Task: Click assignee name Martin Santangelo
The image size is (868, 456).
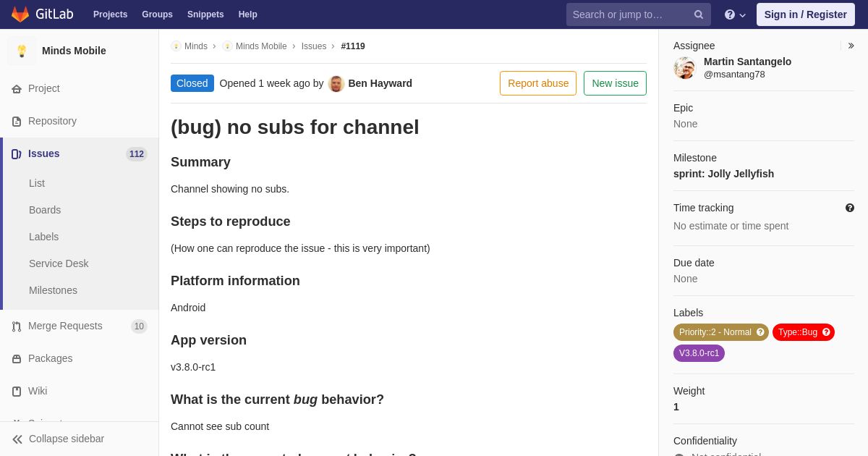Action: click(x=747, y=62)
